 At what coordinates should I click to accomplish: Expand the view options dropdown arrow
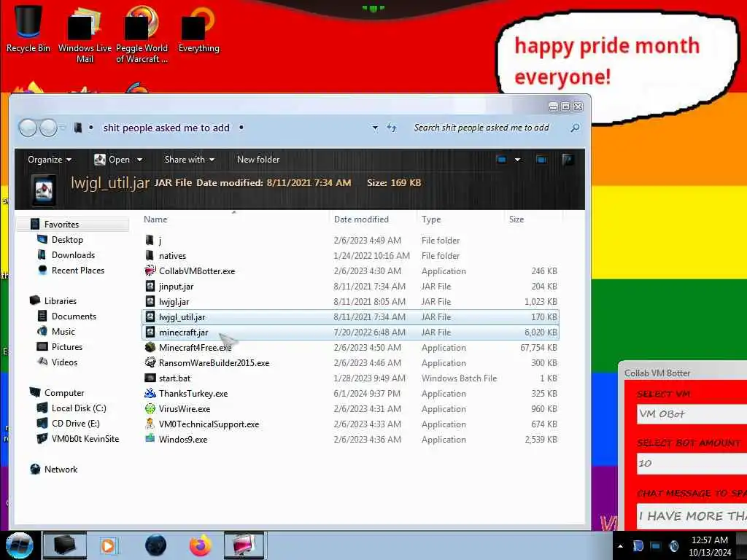pos(517,160)
